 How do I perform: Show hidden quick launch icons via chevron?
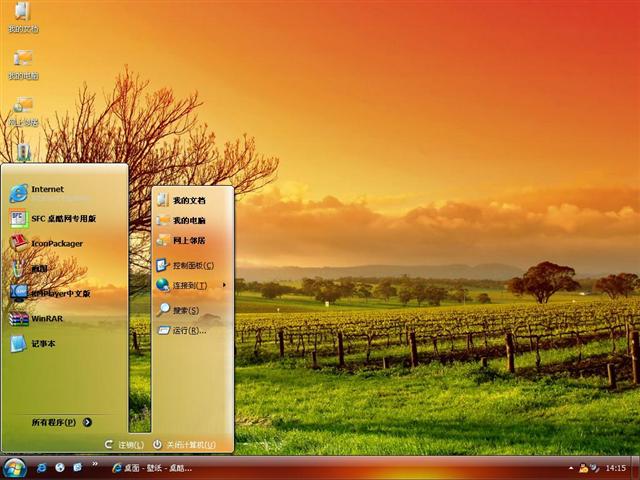pyautogui.click(x=94, y=466)
